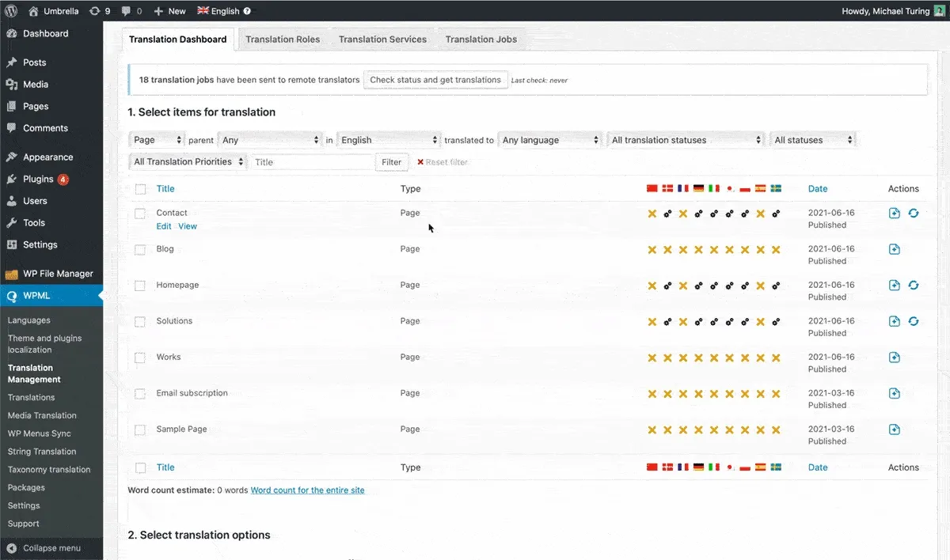
Task: Click Check status and get translations
Action: [x=435, y=79]
